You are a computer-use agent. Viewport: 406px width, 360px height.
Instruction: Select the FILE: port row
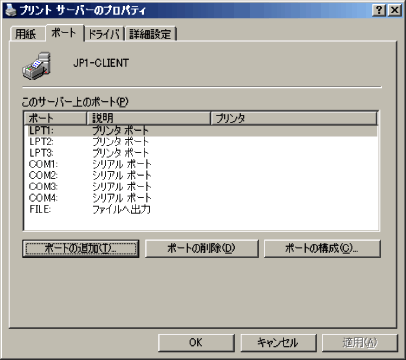(201, 209)
